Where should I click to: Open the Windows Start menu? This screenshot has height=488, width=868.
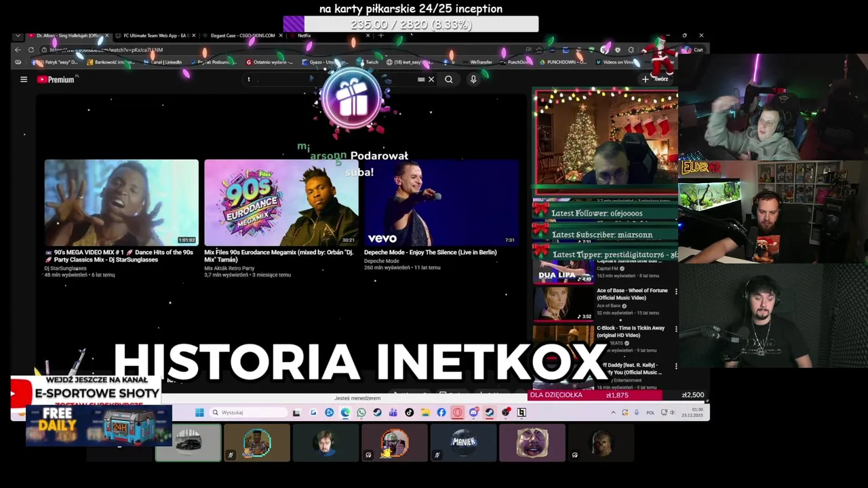point(199,412)
